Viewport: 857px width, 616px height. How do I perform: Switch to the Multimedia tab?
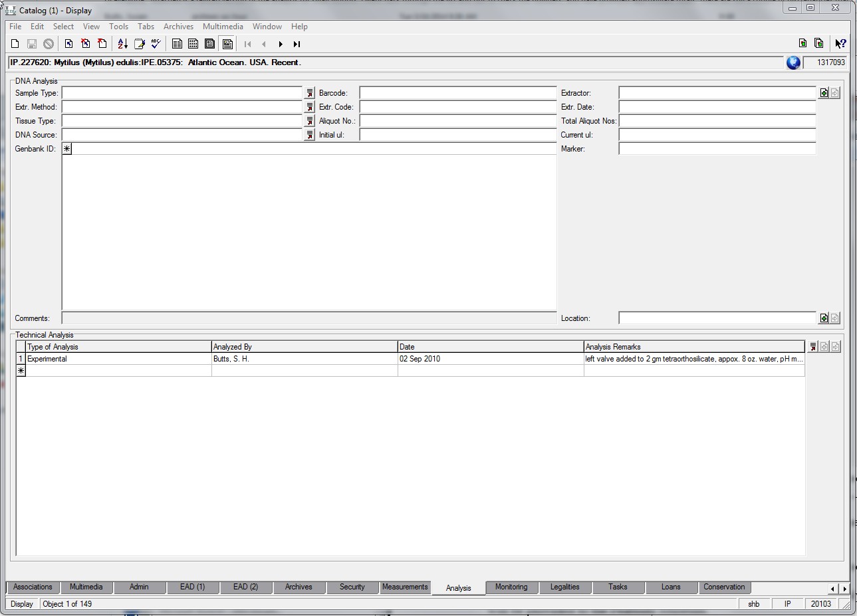(86, 587)
